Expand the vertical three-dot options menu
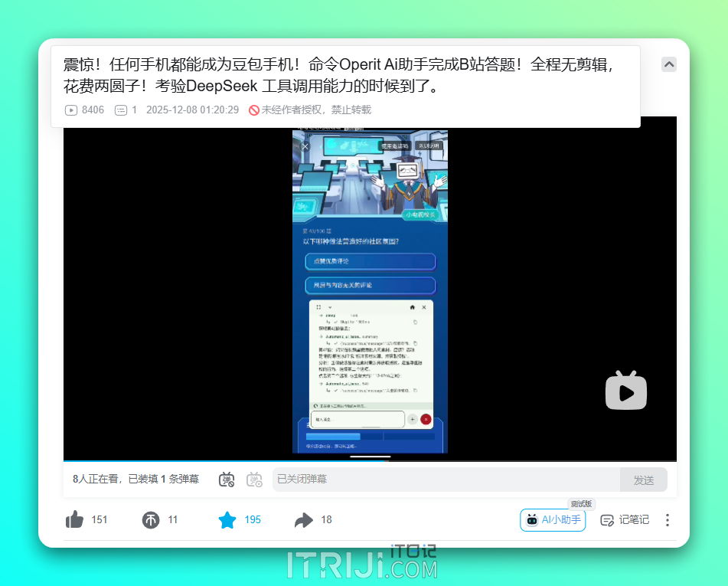 (668, 520)
